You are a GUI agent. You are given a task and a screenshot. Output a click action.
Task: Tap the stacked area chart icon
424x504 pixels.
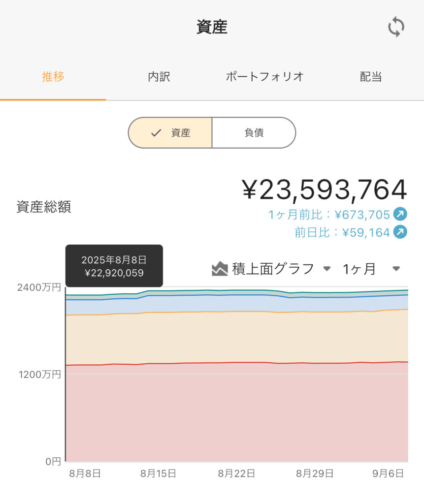coord(220,269)
